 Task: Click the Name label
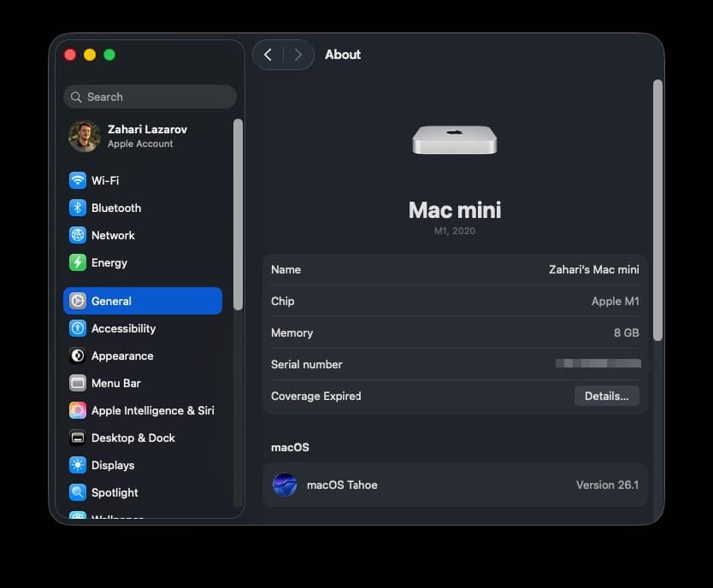pos(286,269)
